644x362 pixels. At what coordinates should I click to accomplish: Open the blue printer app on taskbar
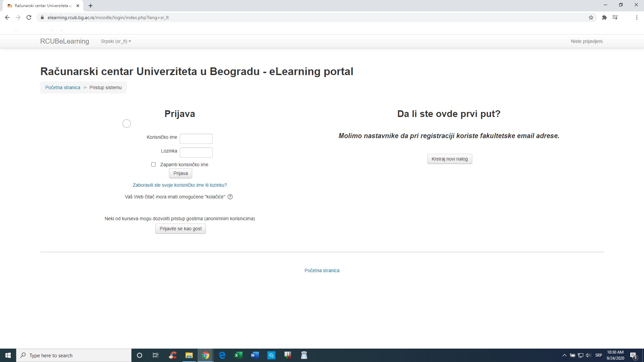click(x=271, y=355)
